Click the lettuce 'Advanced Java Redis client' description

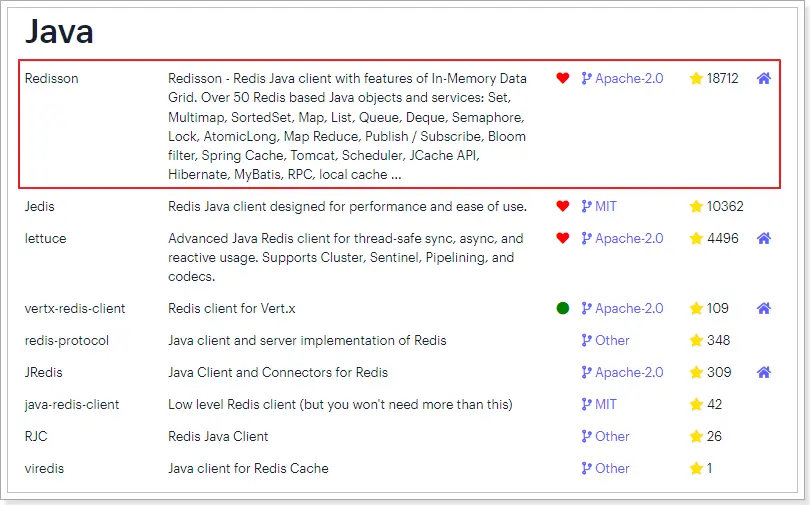346,257
